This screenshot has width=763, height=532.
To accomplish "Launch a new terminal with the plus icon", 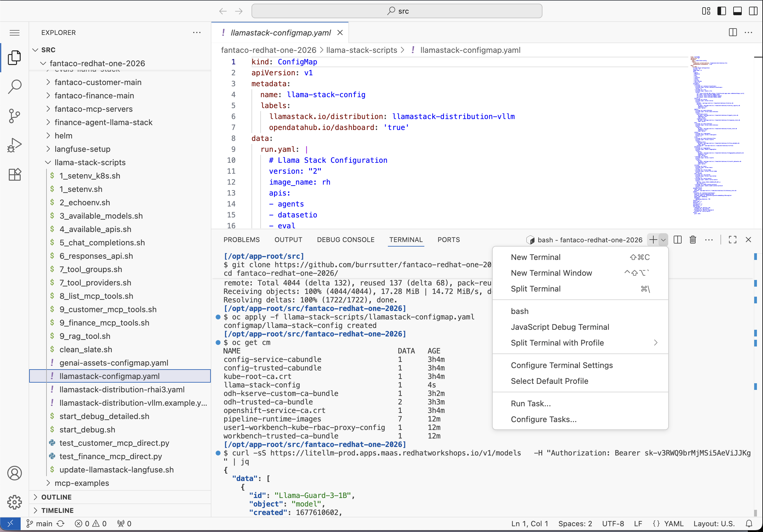I will (x=653, y=240).
